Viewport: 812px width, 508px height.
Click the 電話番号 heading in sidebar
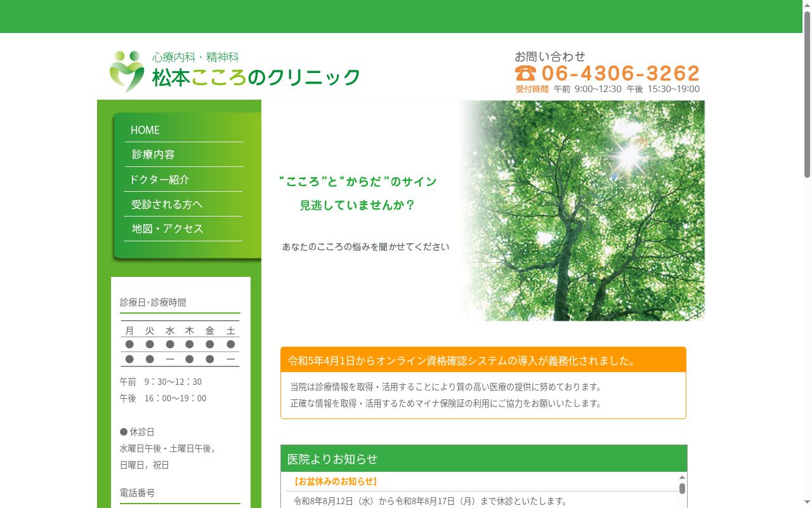click(x=137, y=492)
